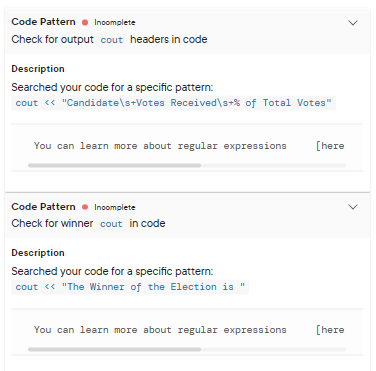The image size is (376, 371).
Task: Click the 'cout' code tag in first header
Action: (112, 40)
